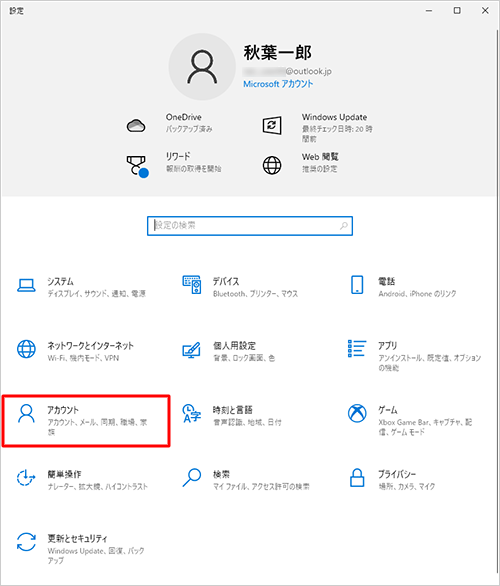Click the 時刻と言語 clock and letter icon
500x586 pixels.
tap(192, 413)
